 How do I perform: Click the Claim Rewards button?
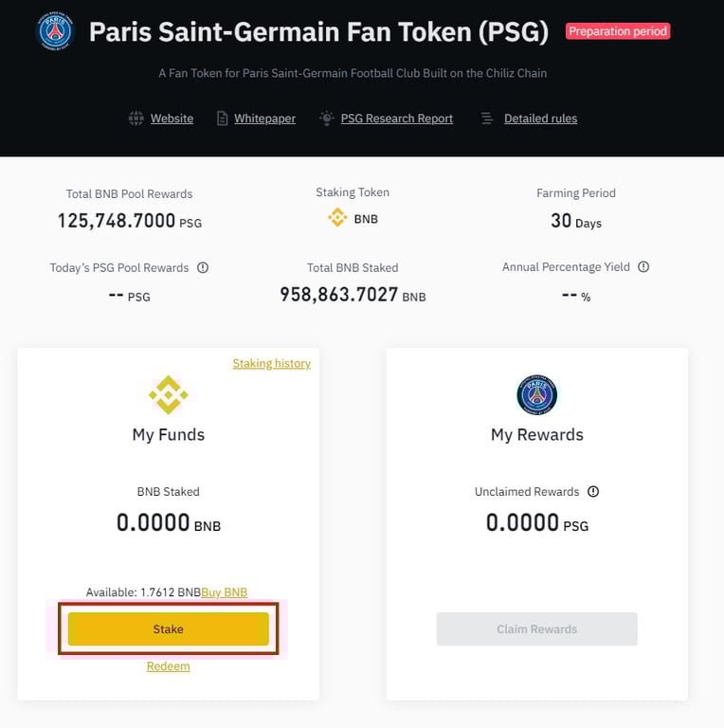coord(537,629)
